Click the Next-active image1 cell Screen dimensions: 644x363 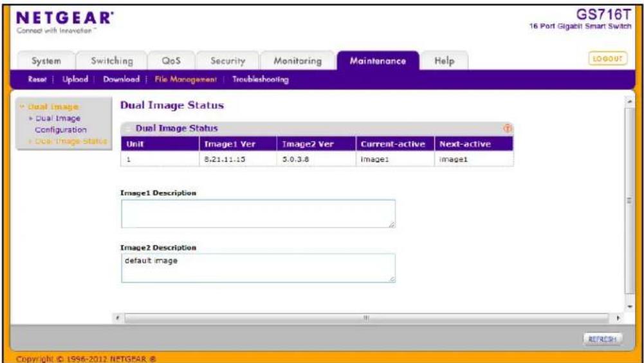474,159
